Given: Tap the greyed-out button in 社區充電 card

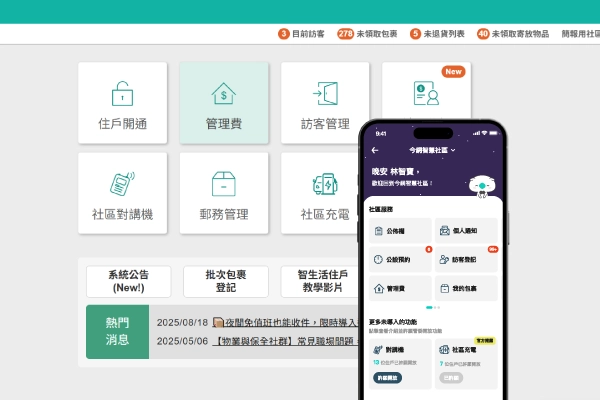Looking at the screenshot, I should pyautogui.click(x=451, y=378).
